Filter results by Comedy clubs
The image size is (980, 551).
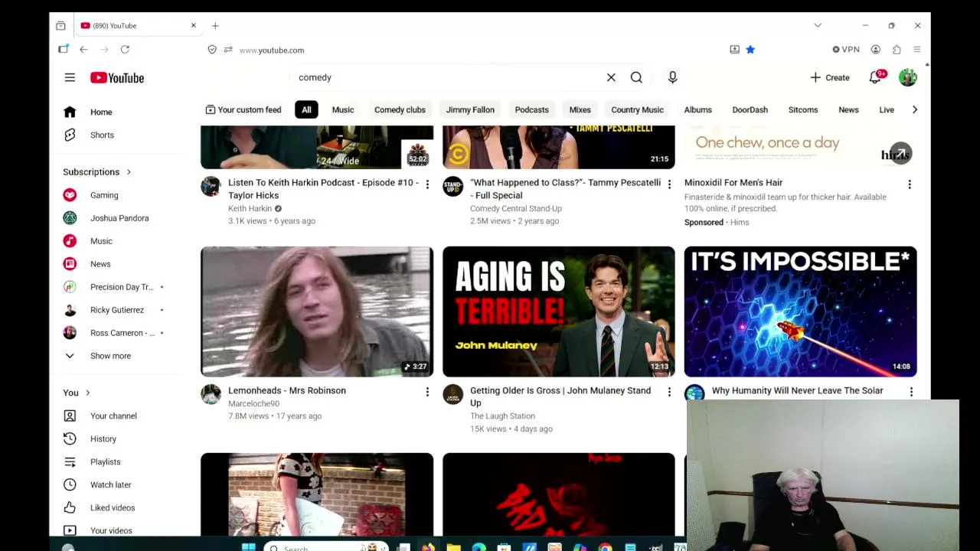coord(400,109)
